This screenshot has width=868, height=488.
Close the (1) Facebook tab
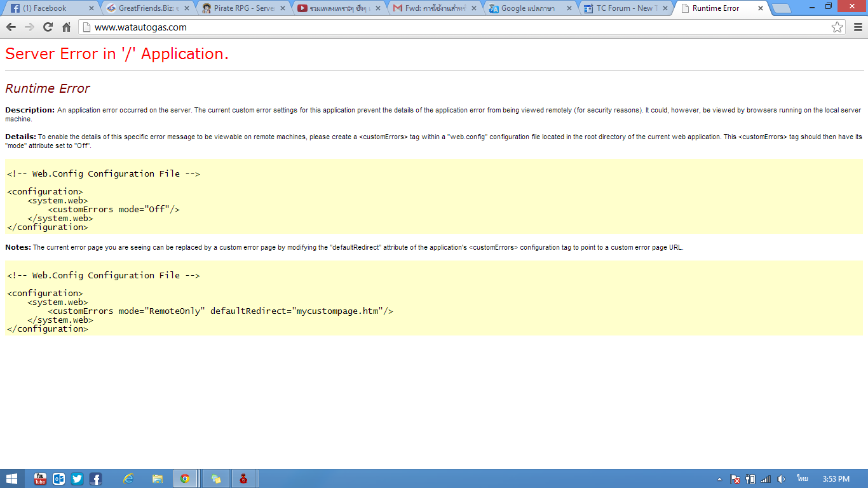[91, 9]
